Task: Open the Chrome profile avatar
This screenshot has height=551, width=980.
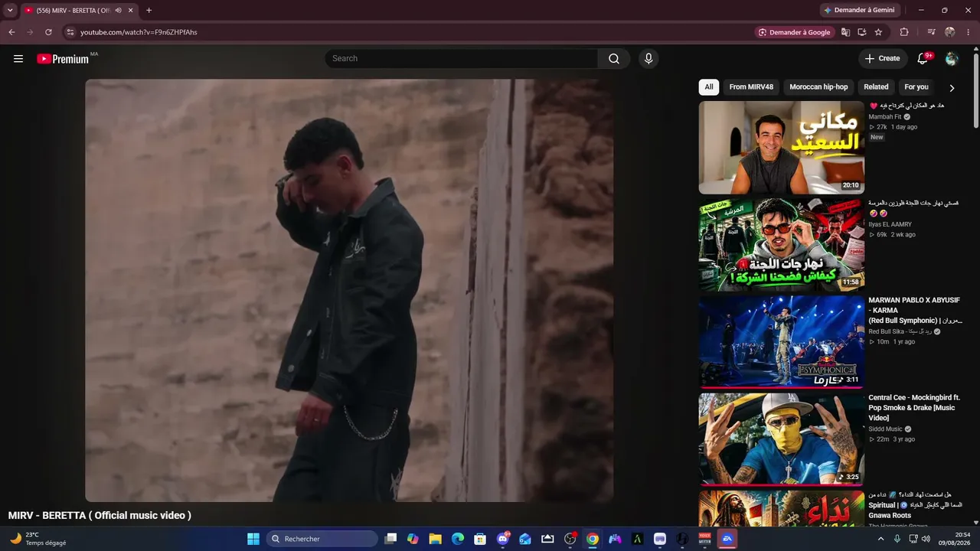Action: click(x=950, y=32)
